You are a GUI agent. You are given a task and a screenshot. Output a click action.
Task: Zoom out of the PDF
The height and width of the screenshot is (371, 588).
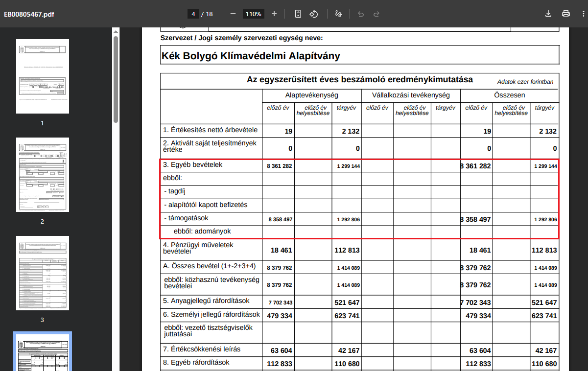[x=233, y=14]
